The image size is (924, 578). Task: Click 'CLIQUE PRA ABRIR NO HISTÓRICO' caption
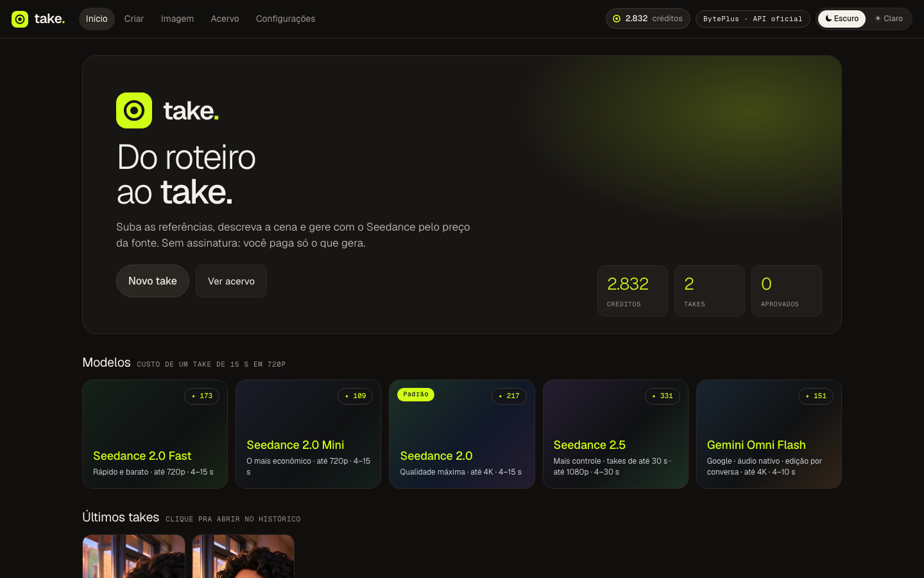233,519
